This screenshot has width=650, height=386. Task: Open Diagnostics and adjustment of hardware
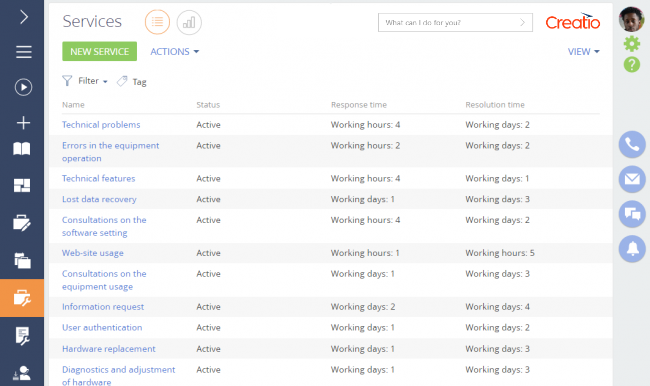(x=119, y=376)
